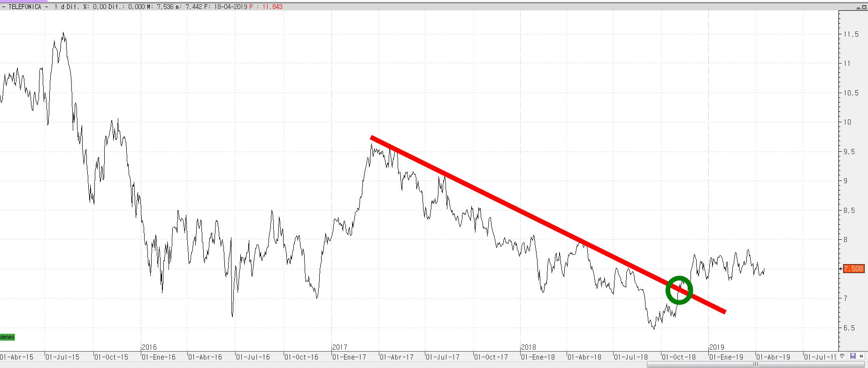Screen dimensions: 868x368
Task: Click the green 'denes' tag
Action: (7, 337)
